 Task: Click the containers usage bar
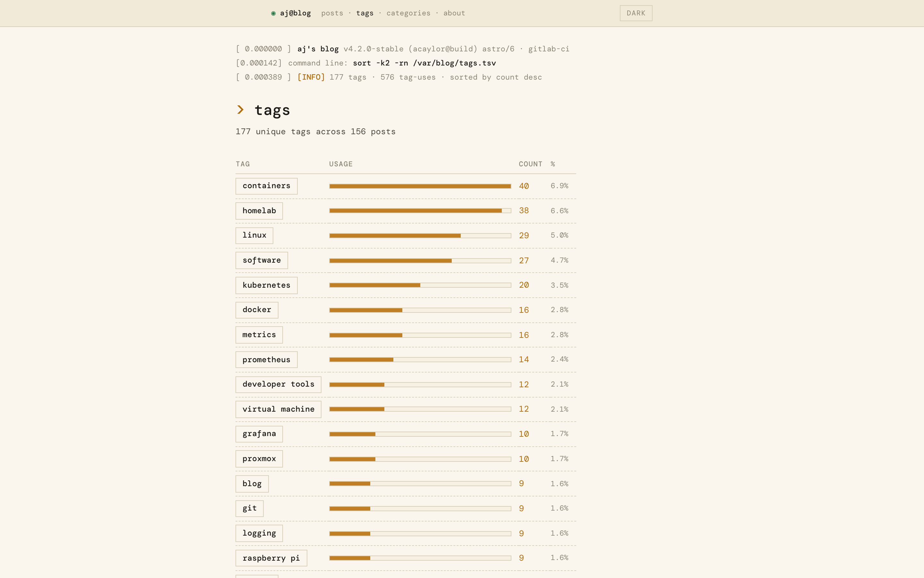pos(420,186)
